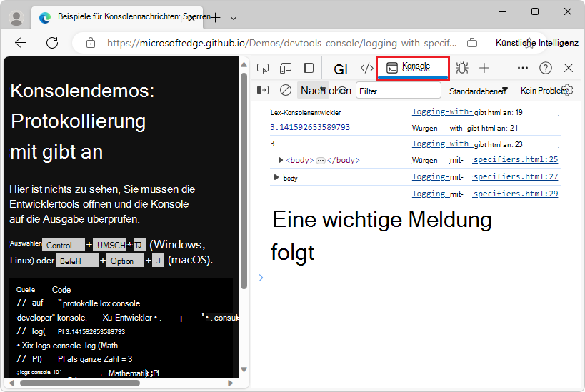Screen dimensions: 585x392
Task: Open console settings gear icon
Action: 567,90
